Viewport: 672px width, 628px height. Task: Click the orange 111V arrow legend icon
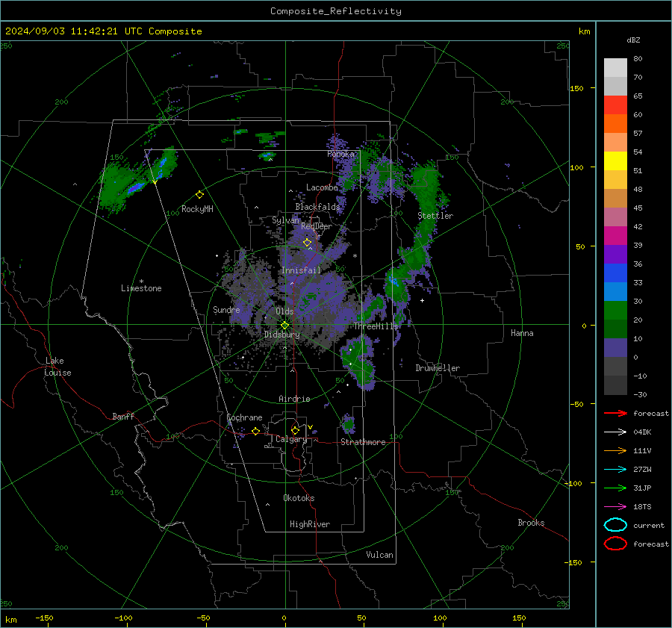615,450
